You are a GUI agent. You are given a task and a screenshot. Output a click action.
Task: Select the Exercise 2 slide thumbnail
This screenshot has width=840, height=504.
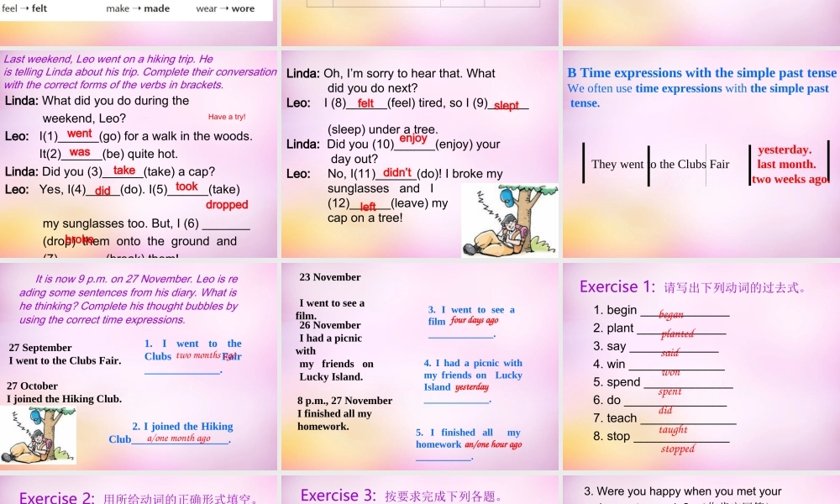click(x=139, y=492)
